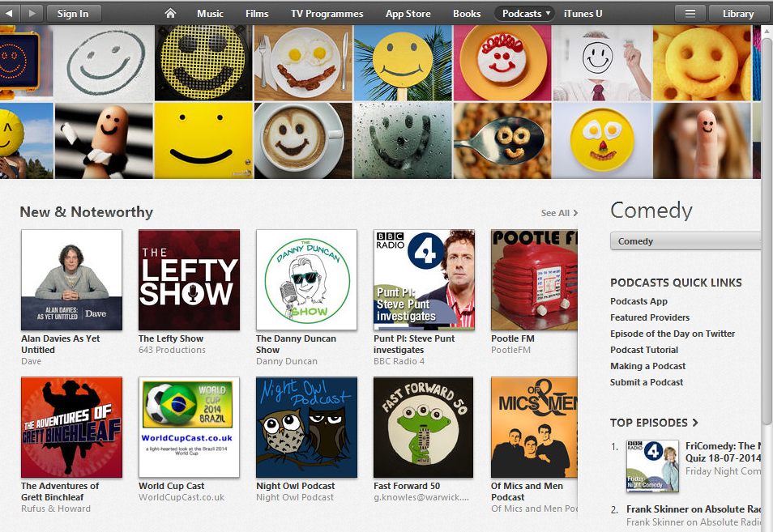Switch to the App Store tab

[x=408, y=13]
